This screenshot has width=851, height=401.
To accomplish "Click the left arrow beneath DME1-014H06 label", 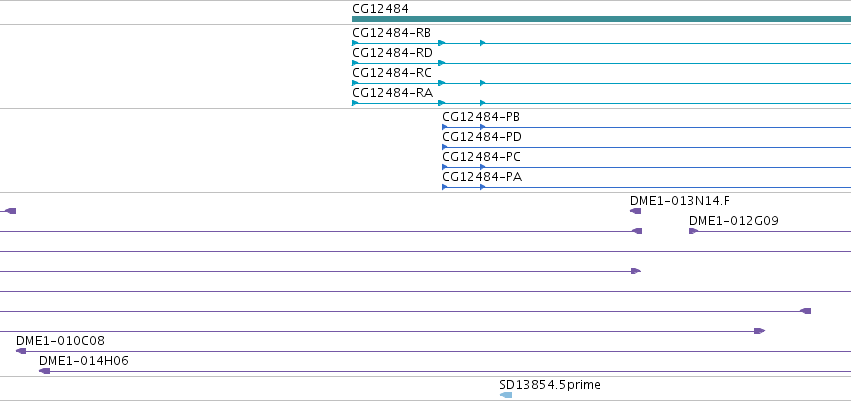I will 45,371.
